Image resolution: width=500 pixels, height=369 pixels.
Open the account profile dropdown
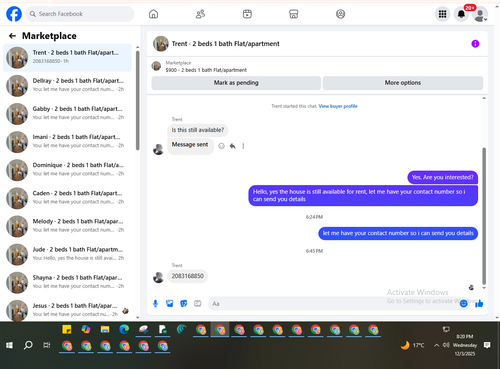480,15
